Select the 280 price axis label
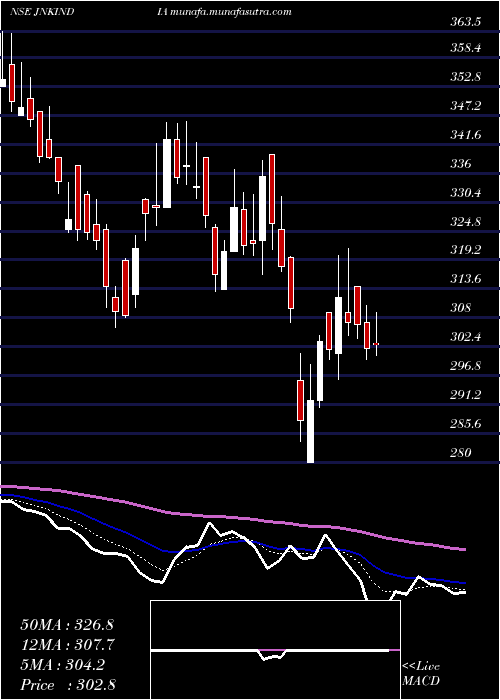500x700 pixels. point(459,453)
